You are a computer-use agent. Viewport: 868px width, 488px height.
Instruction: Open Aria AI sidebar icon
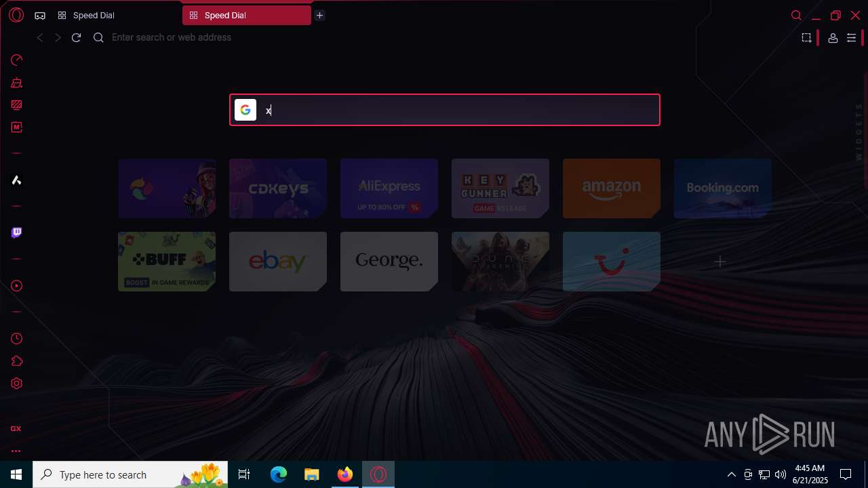pyautogui.click(x=16, y=180)
